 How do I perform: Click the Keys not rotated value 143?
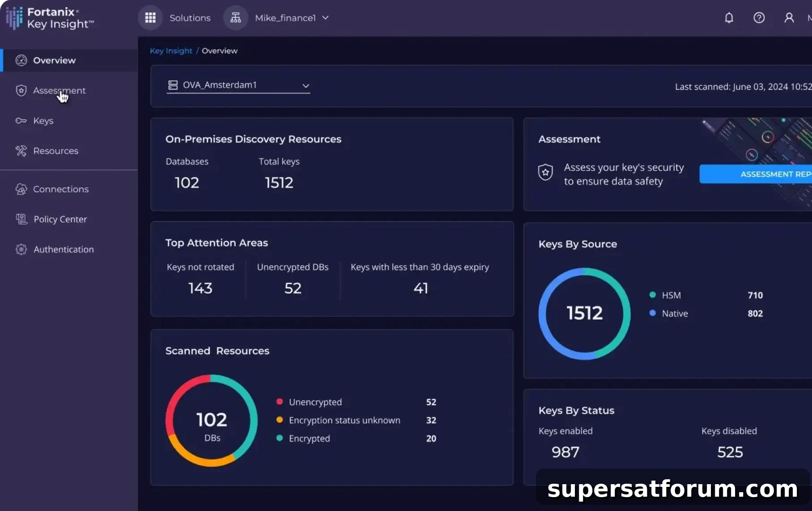200,288
